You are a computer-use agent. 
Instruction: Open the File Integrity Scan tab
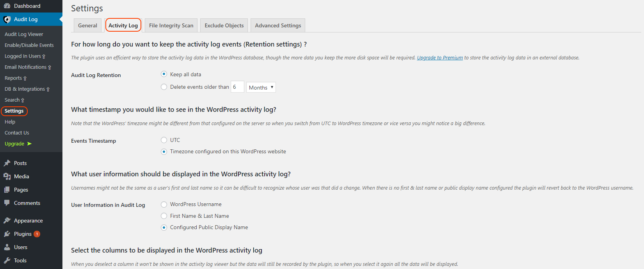click(x=171, y=25)
